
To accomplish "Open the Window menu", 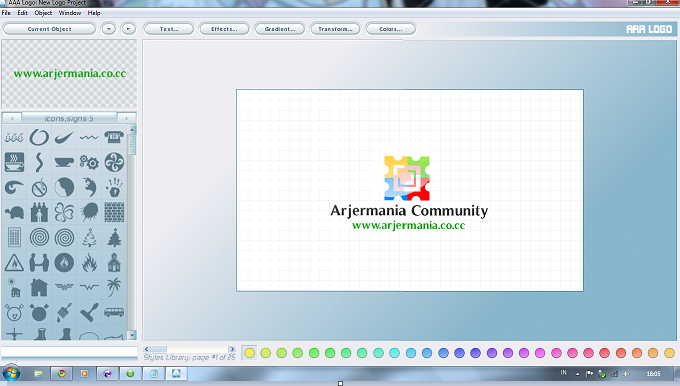I will [70, 13].
